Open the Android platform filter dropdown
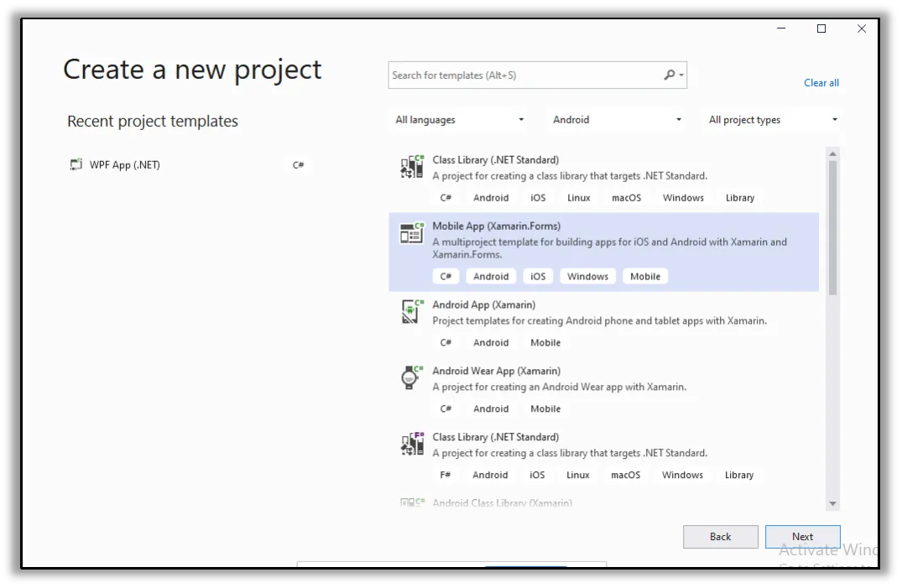This screenshot has height=588, width=902. point(616,120)
